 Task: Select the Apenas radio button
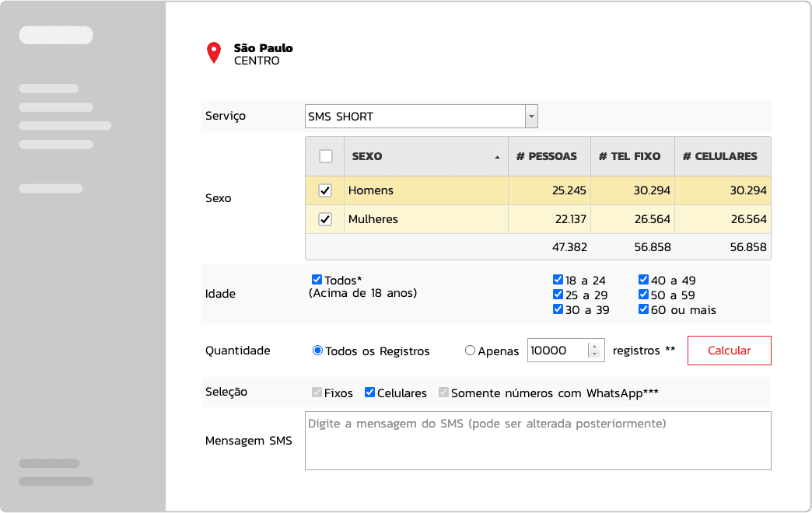[x=470, y=351]
